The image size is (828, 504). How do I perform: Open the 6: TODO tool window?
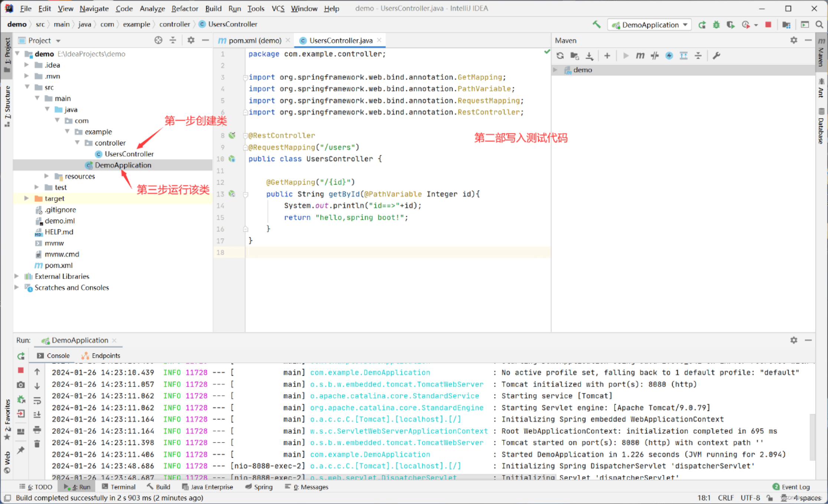tap(36, 487)
